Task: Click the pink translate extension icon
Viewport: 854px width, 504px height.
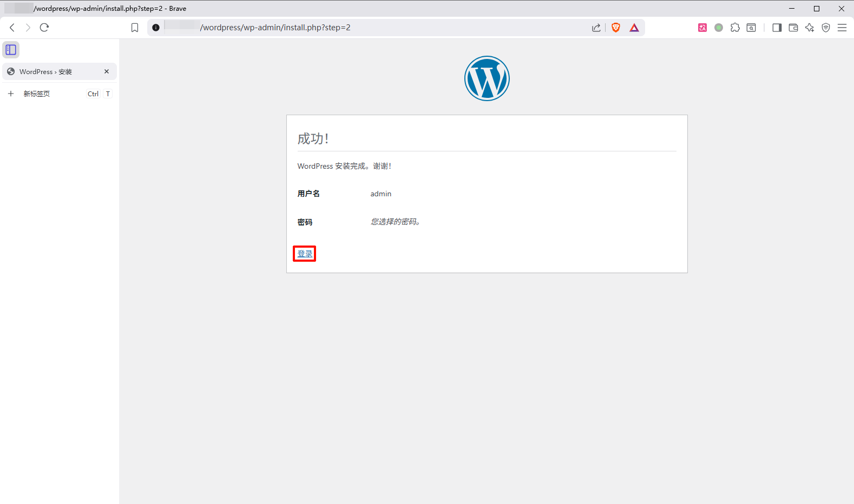Action: (x=702, y=28)
